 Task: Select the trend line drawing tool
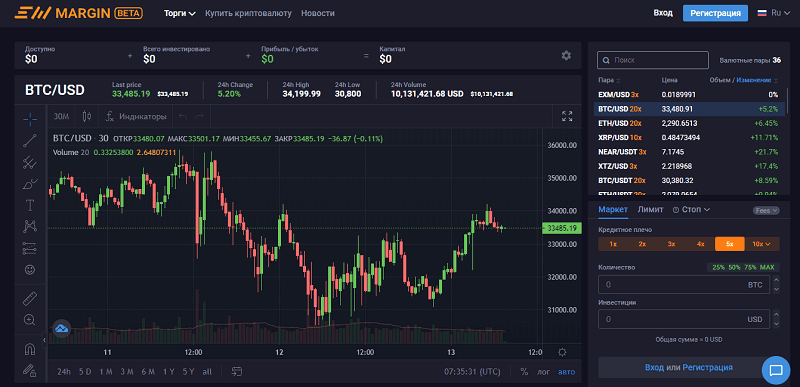click(30, 141)
